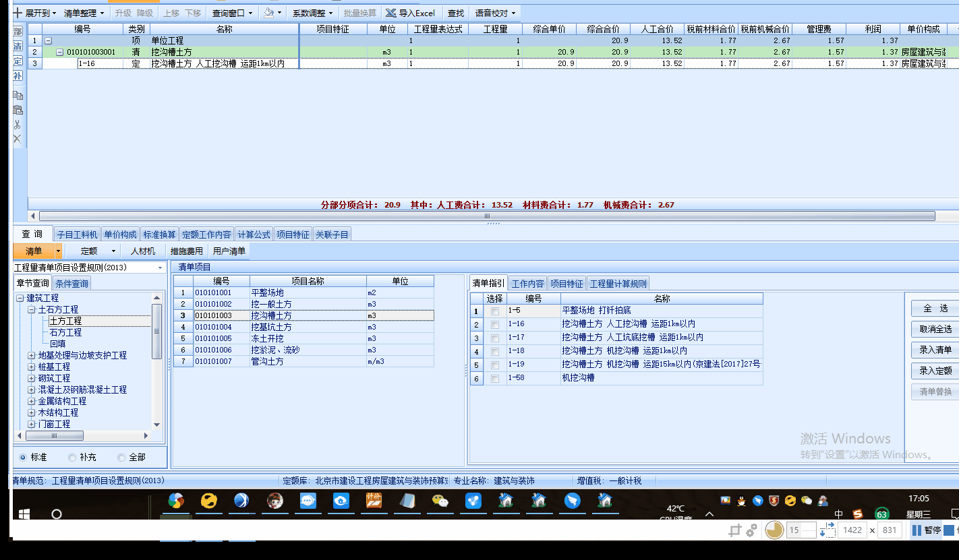Click the copy icon in left sidebar
959x560 pixels.
18,96
